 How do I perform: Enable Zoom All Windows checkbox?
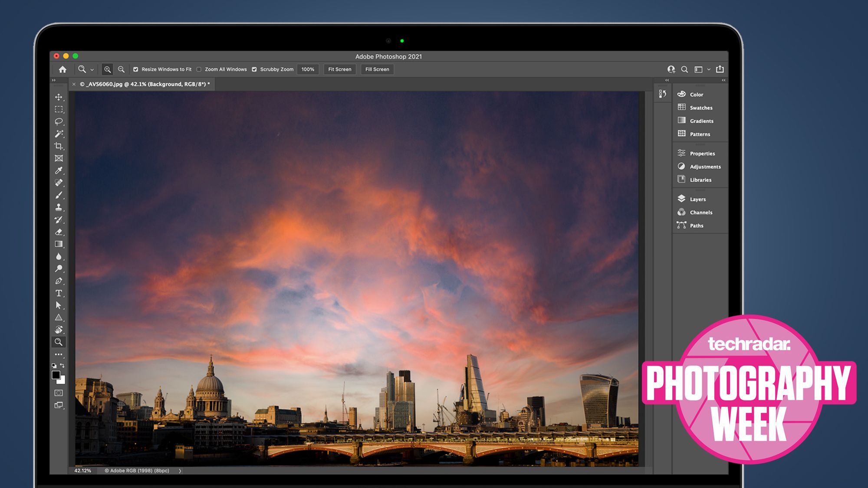(x=199, y=69)
